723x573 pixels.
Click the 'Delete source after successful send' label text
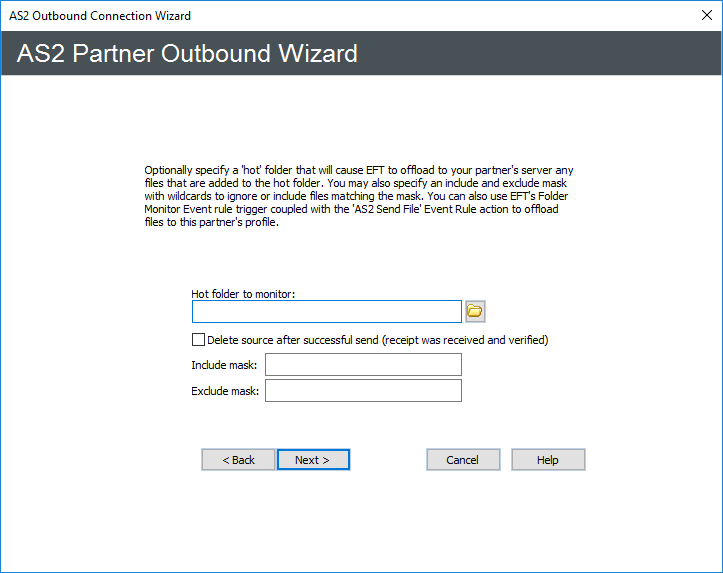pyautogui.click(x=292, y=340)
